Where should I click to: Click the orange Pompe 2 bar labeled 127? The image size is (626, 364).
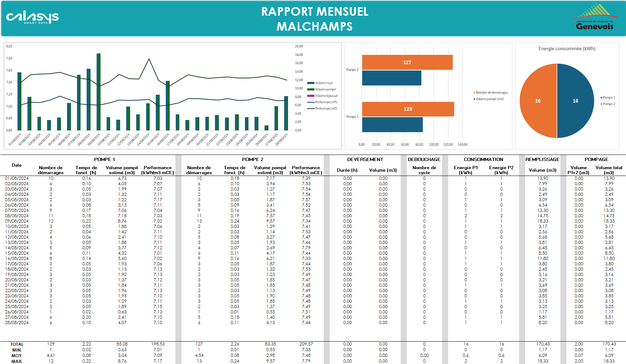point(407,62)
